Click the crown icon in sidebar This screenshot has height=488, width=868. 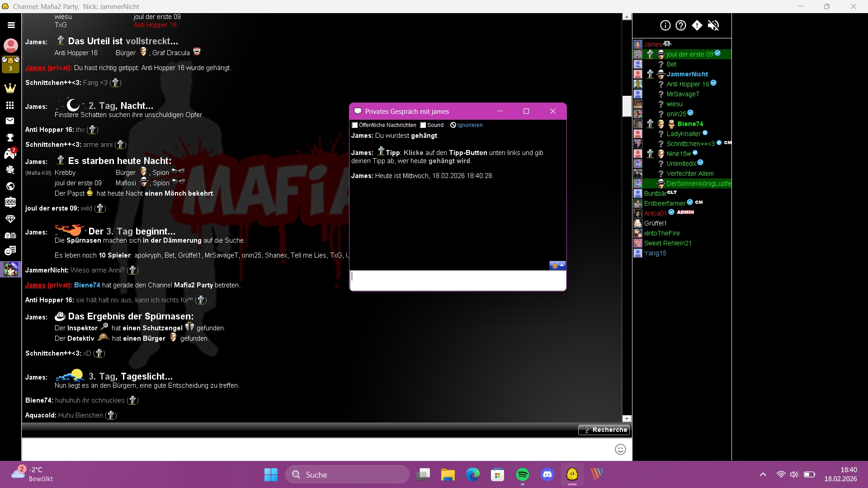pos(10,88)
